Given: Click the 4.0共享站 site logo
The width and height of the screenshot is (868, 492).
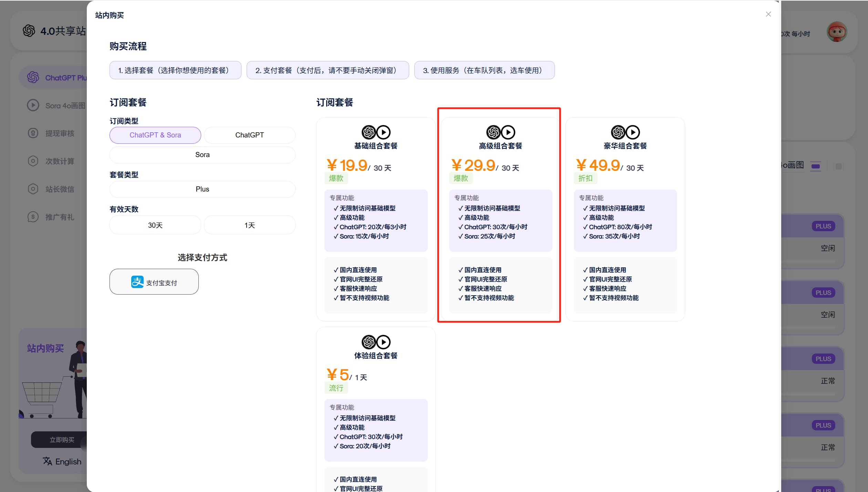Looking at the screenshot, I should (x=29, y=31).
